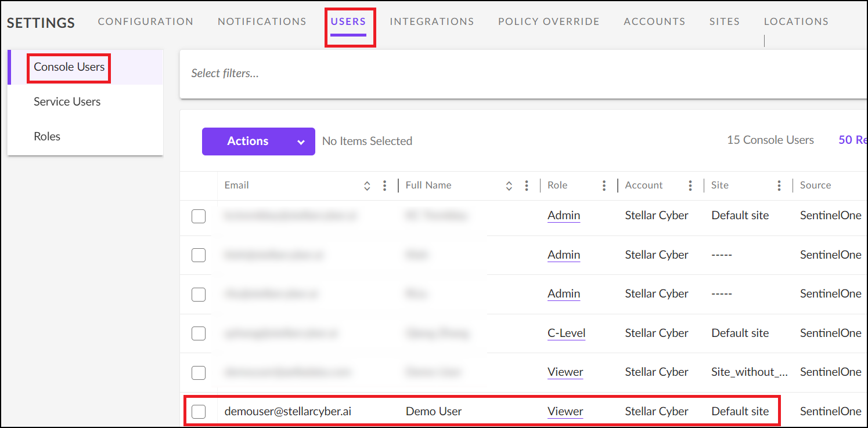The height and width of the screenshot is (428, 868).
Task: Open Email column options kebab menu
Action: [x=384, y=186]
